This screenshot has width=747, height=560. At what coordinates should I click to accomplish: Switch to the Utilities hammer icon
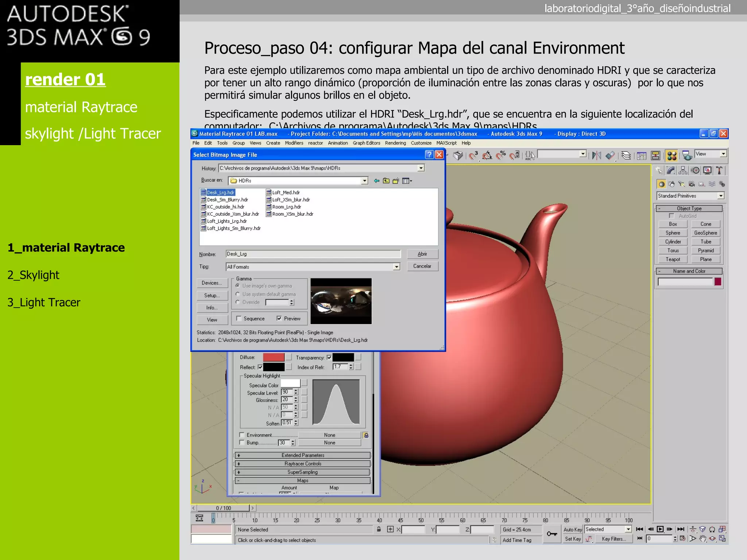click(x=720, y=171)
